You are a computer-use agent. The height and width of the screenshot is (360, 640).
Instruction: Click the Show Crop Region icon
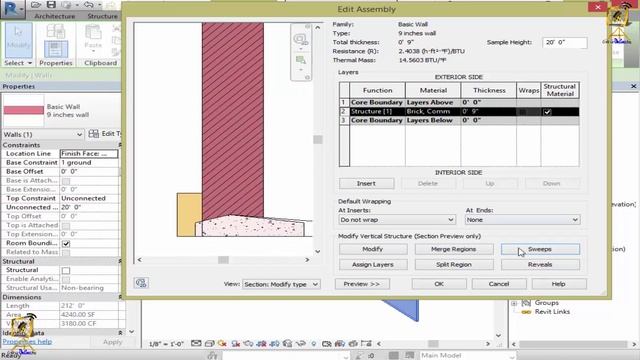(x=274, y=344)
